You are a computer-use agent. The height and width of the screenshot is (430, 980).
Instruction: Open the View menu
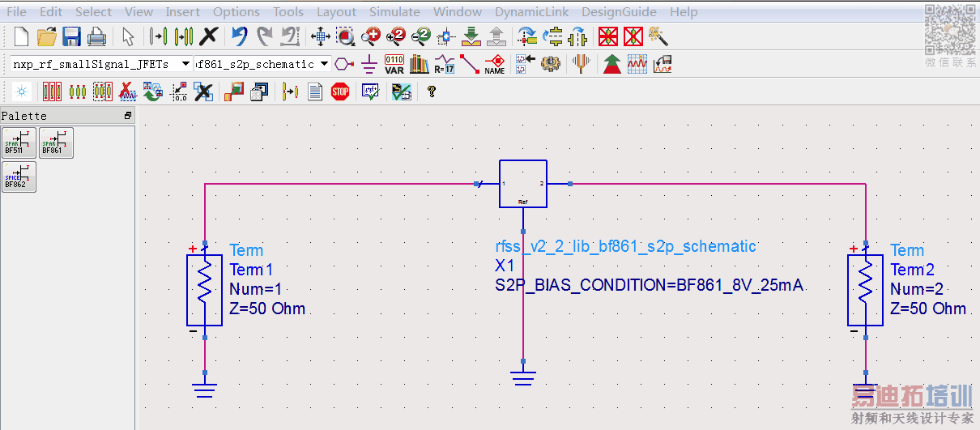coord(138,11)
